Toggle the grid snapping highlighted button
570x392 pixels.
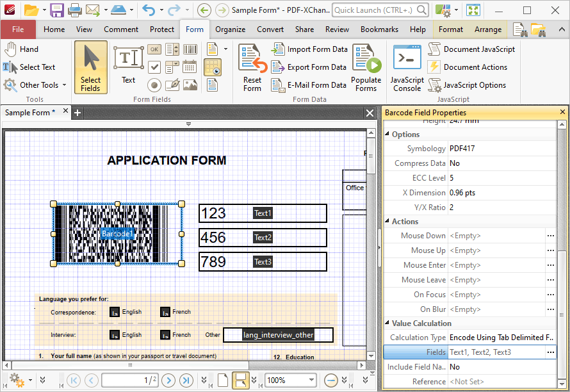pyautogui.click(x=212, y=67)
